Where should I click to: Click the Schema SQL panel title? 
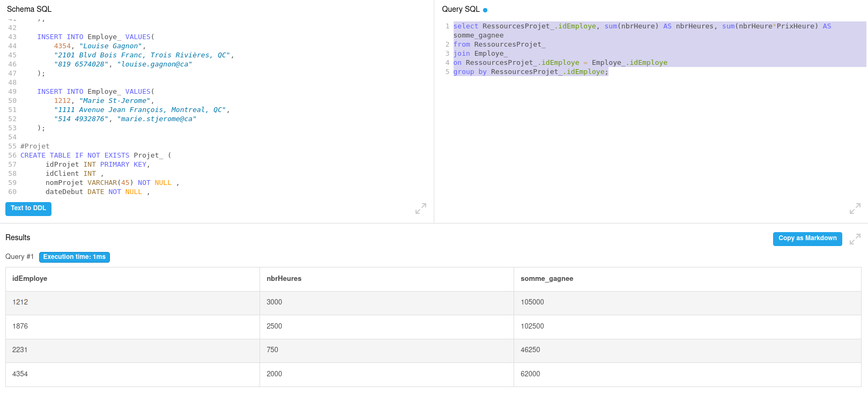(29, 9)
